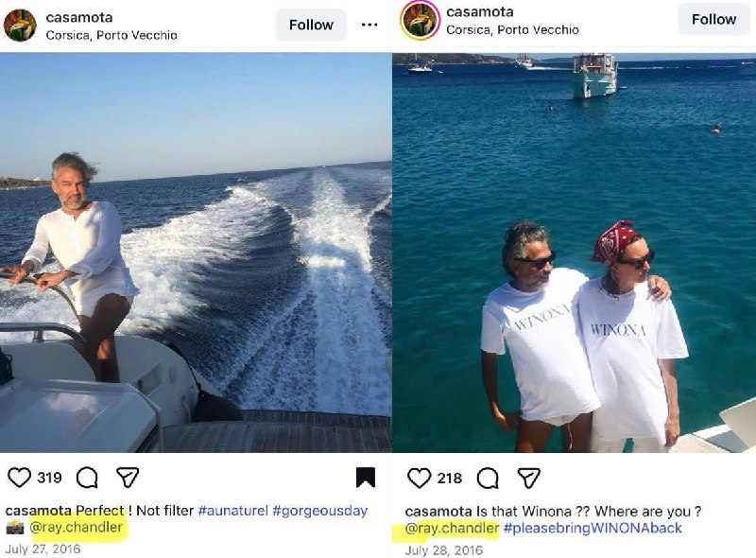Like the right Winona post
The height and width of the screenshot is (558, 756).
tap(419, 479)
